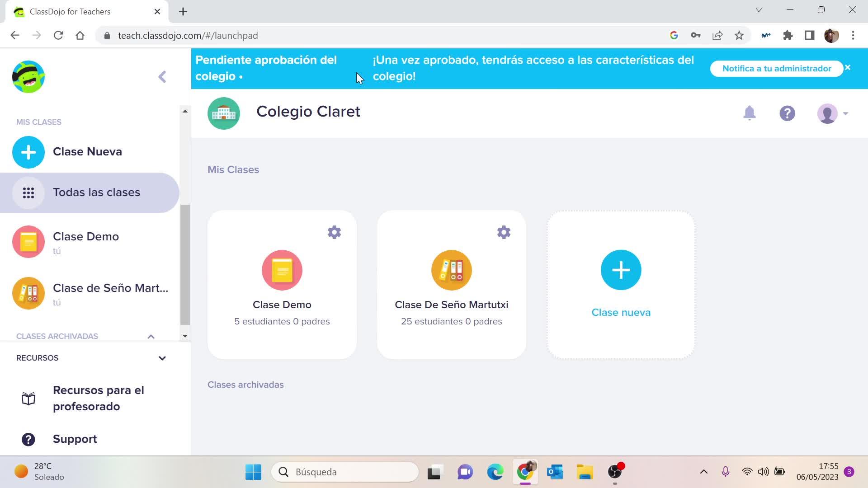Dismiss the pending approval banner
The height and width of the screenshot is (488, 868).
click(848, 68)
